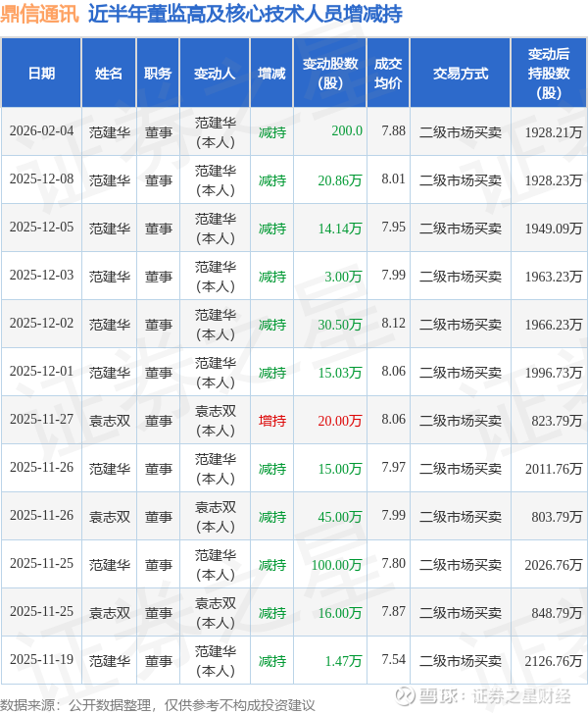The height and width of the screenshot is (714, 588).
Task: Select the 姓名 column header
Action: [109, 74]
